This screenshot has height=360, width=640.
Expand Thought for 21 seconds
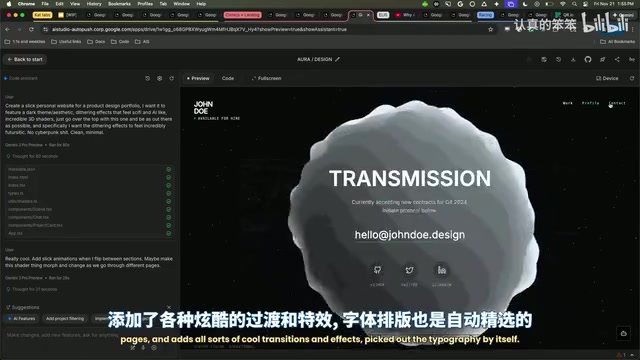(x=31, y=289)
